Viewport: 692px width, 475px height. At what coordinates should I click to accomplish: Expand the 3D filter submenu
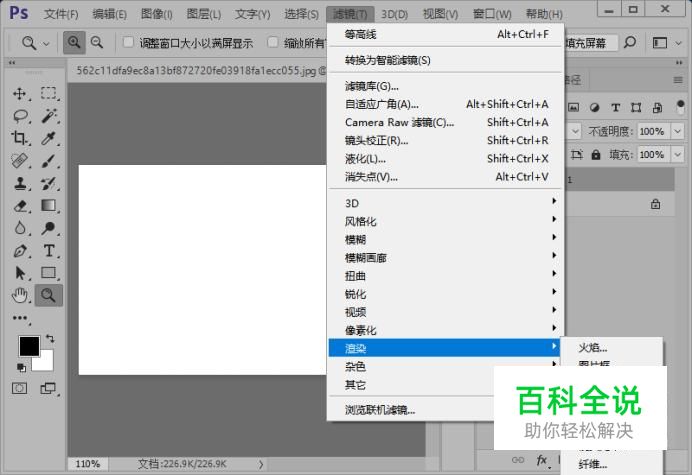(x=445, y=203)
